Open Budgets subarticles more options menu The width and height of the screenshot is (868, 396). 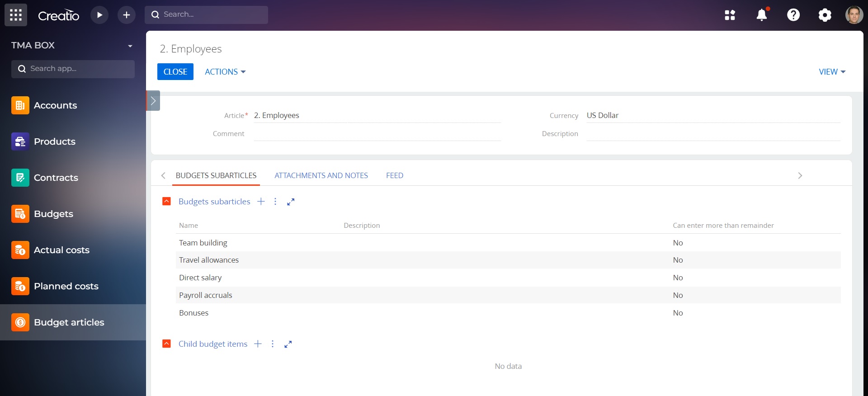[x=275, y=202]
